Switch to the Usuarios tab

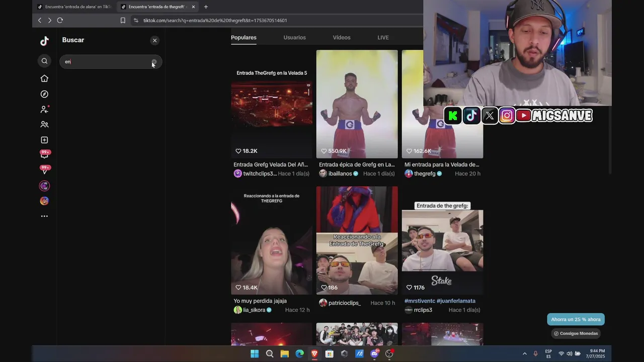[294, 37]
